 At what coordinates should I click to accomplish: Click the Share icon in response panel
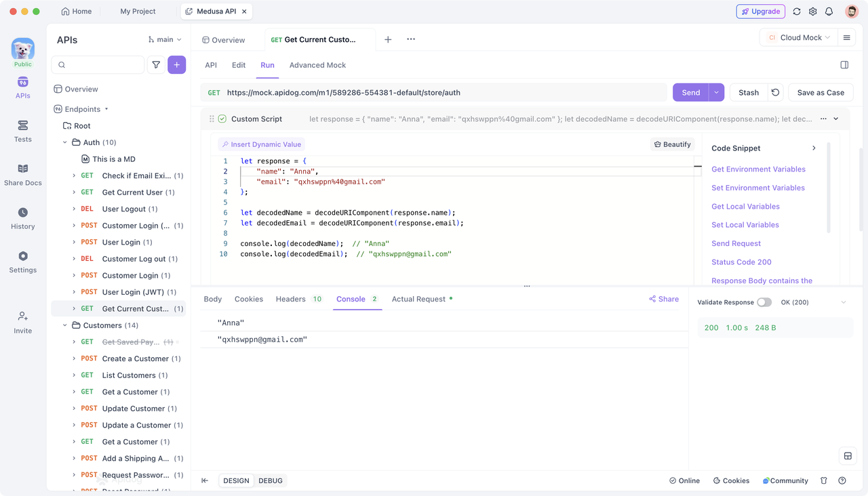pos(664,299)
